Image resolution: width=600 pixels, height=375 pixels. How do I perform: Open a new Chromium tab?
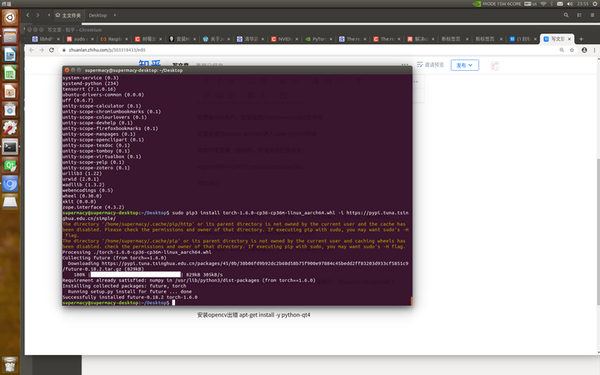(x=581, y=39)
